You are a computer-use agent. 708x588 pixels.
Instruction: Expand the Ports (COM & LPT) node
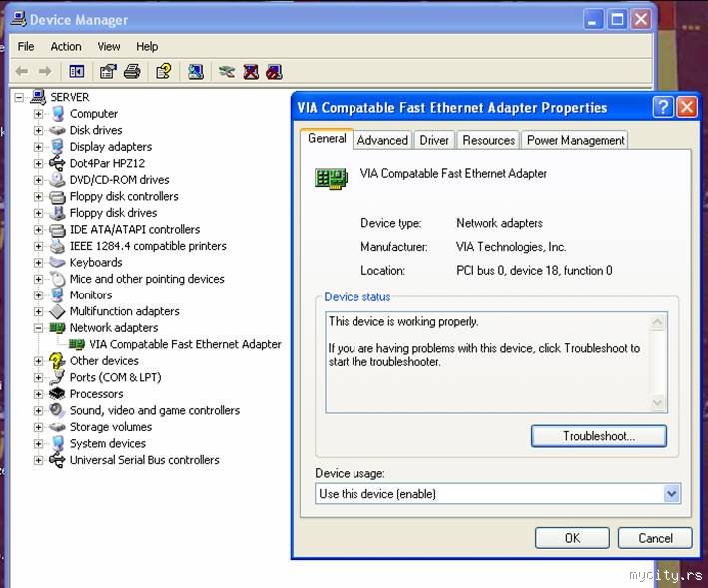[x=38, y=377]
